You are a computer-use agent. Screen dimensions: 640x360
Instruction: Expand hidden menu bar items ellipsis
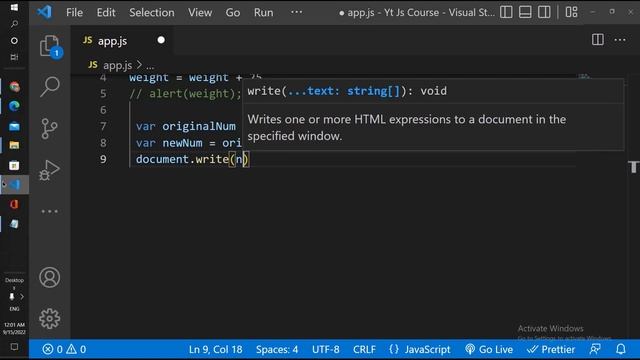(x=297, y=12)
